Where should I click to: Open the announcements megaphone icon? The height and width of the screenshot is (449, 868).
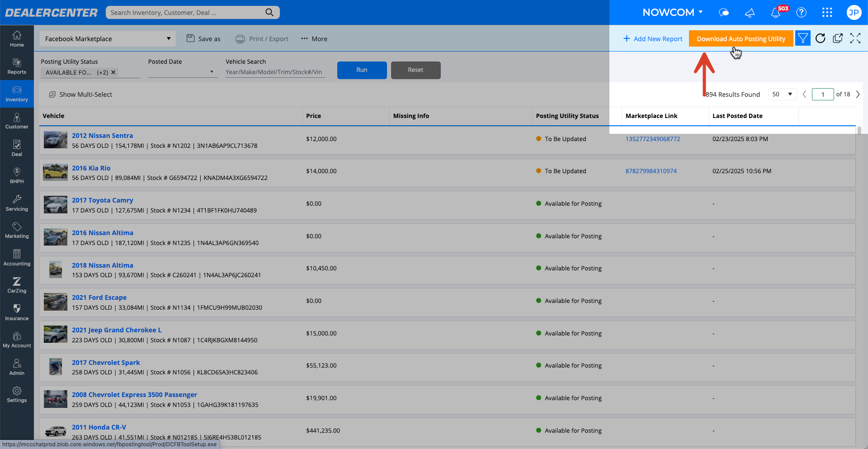point(750,13)
